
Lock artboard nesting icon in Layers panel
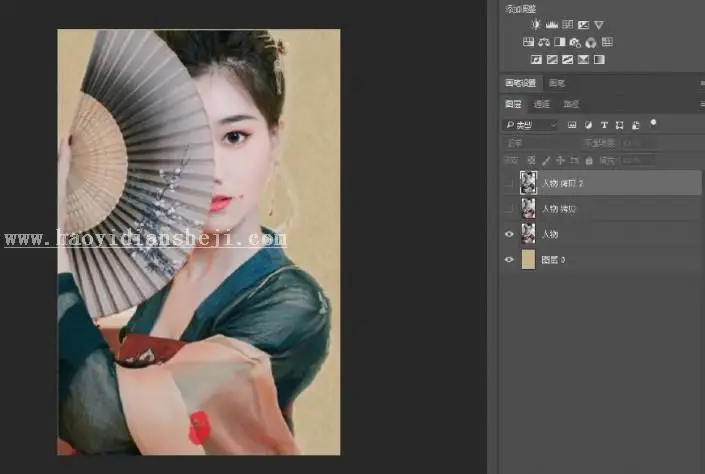click(x=574, y=160)
